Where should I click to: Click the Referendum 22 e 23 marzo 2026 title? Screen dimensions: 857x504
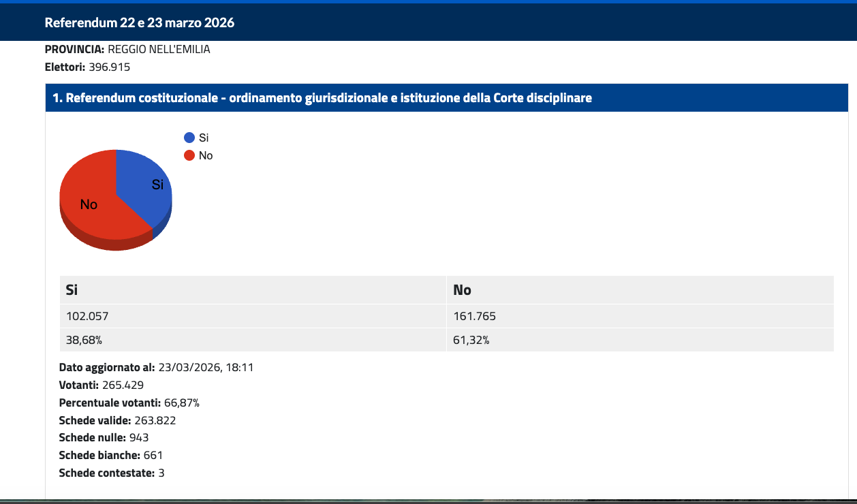coord(140,22)
